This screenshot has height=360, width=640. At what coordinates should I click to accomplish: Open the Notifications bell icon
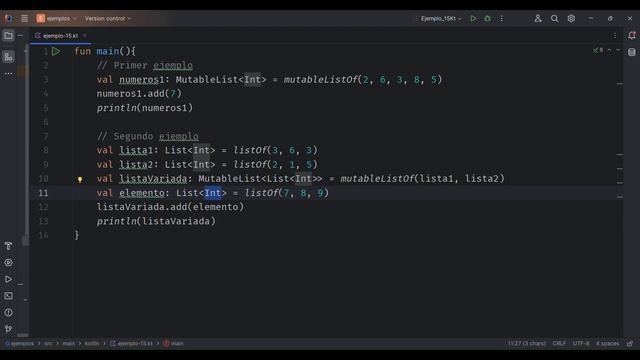pyautogui.click(x=631, y=36)
